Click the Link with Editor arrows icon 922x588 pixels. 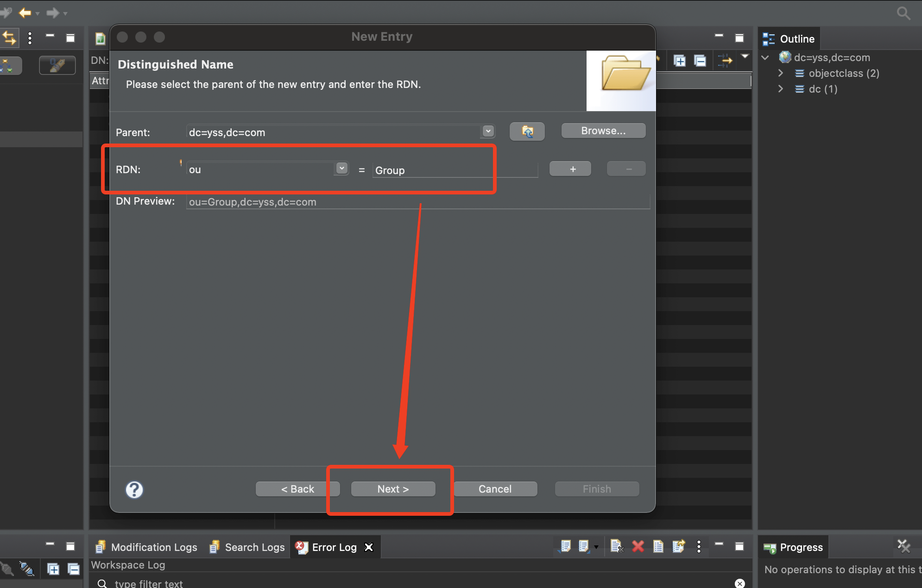9,38
